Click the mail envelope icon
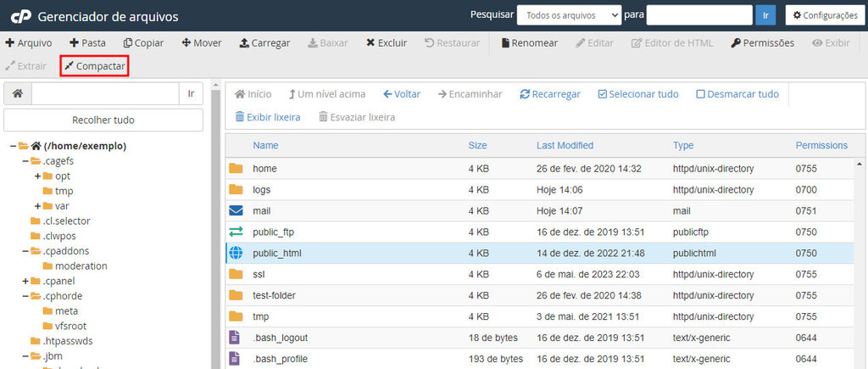The width and height of the screenshot is (868, 369). (236, 210)
